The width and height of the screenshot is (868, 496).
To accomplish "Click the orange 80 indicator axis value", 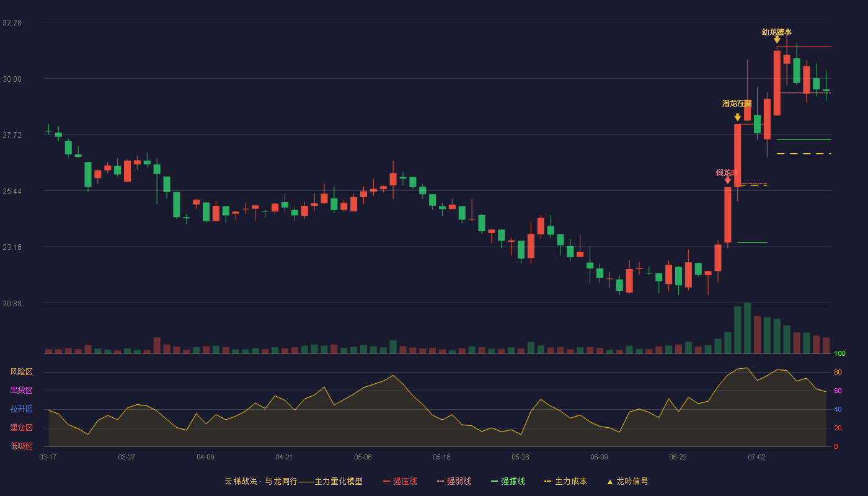I will (838, 373).
